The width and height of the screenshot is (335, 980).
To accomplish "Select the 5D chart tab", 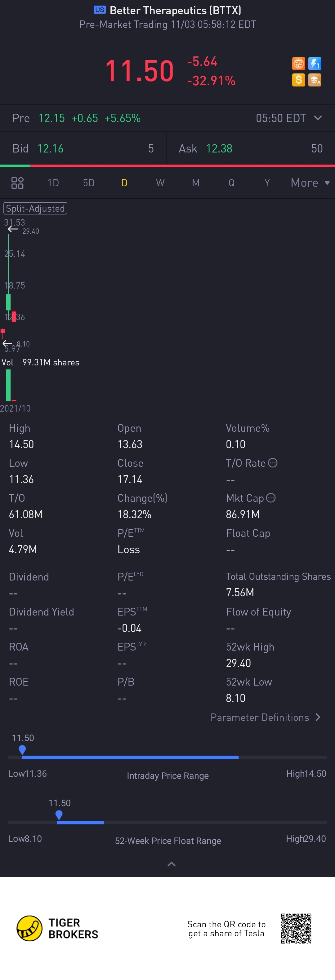I will click(89, 183).
